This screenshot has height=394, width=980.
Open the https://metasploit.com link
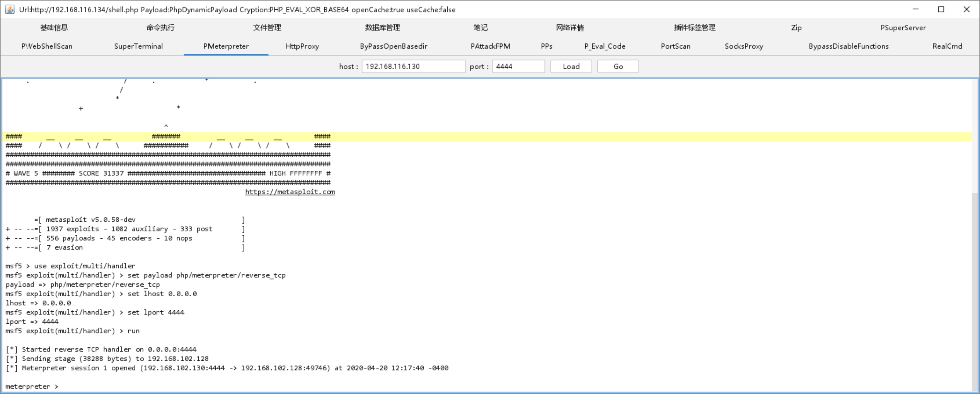pyautogui.click(x=290, y=192)
